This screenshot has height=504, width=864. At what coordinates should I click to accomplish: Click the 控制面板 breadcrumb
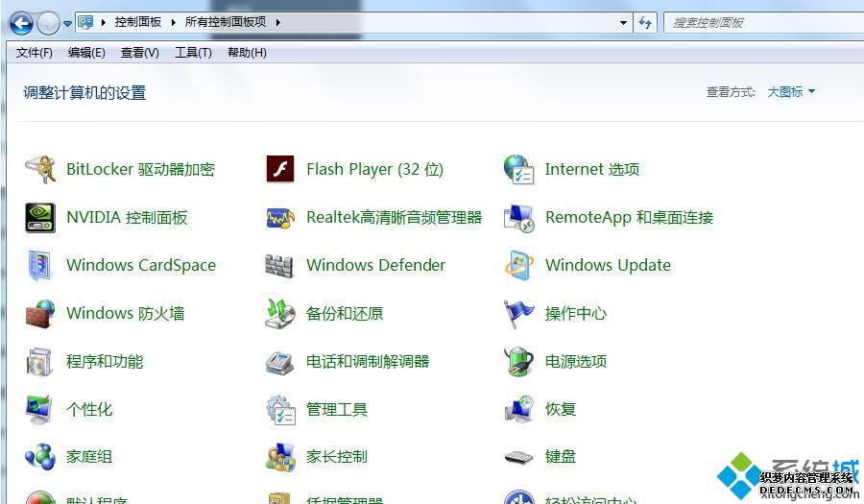(137, 22)
